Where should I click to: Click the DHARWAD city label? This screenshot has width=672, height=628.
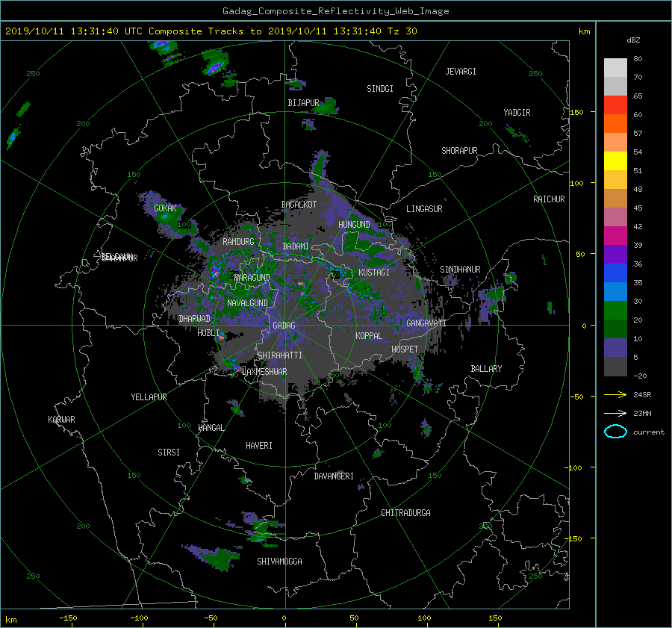(x=195, y=319)
